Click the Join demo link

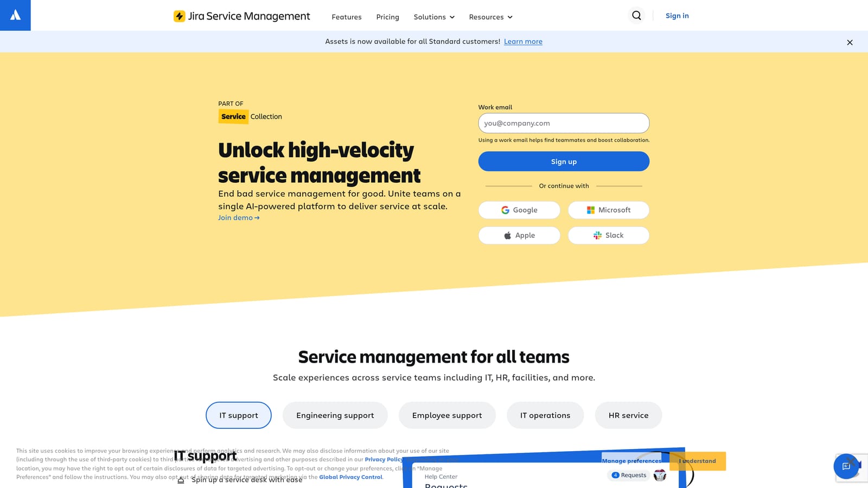pyautogui.click(x=239, y=217)
